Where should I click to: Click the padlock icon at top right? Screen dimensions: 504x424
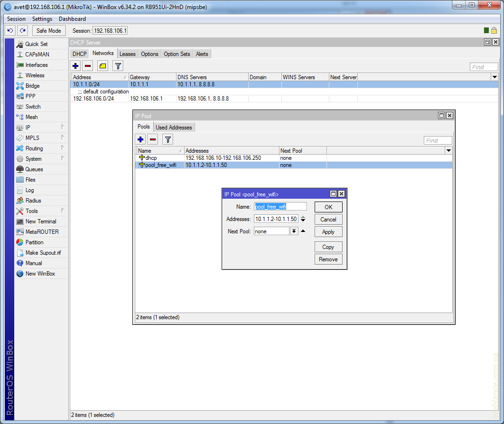[x=494, y=30]
